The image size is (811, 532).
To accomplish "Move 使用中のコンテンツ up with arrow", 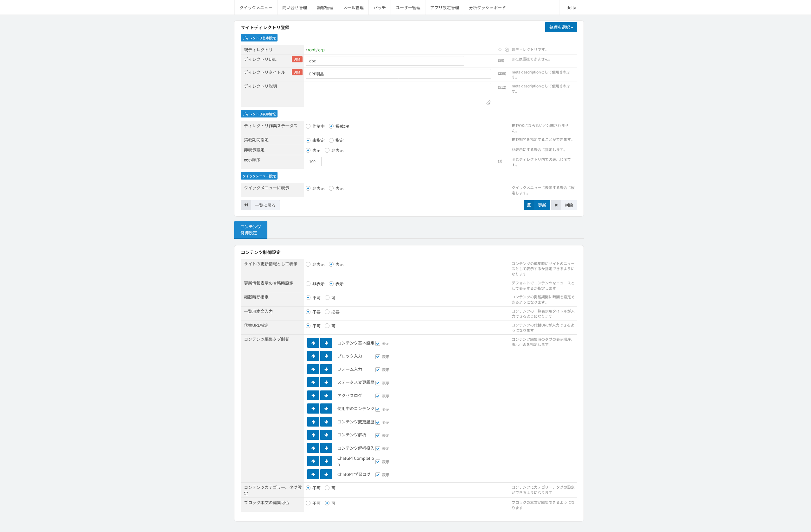I will coord(313,408).
